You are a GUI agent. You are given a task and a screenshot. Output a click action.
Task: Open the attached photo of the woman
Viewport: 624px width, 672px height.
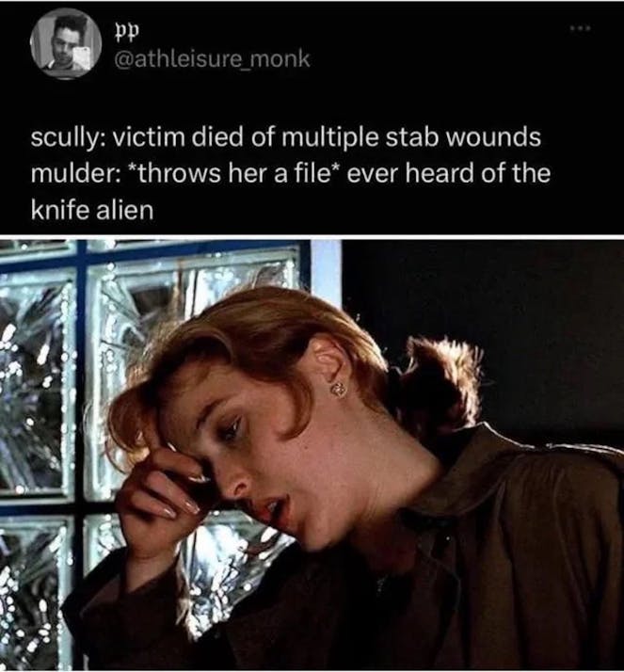click(x=312, y=456)
